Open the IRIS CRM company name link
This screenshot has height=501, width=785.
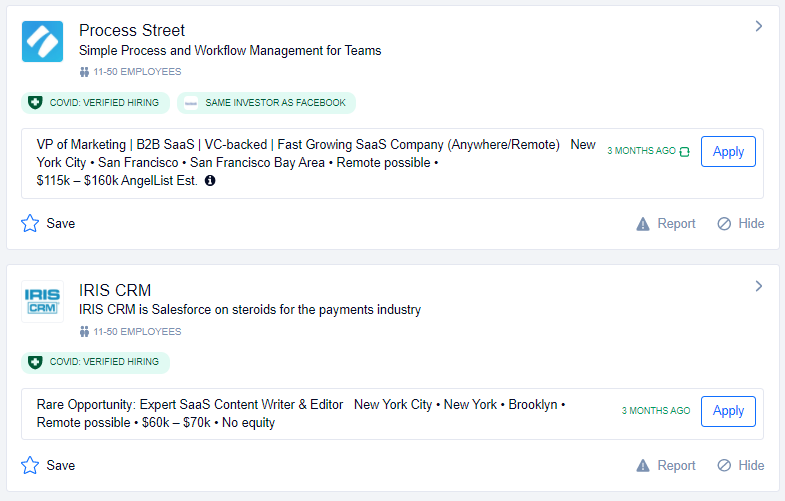click(115, 290)
